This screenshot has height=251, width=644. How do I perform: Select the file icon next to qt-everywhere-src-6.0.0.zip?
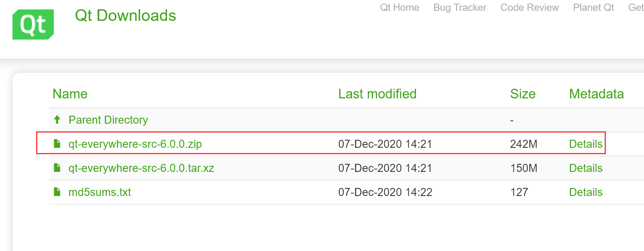point(57,143)
